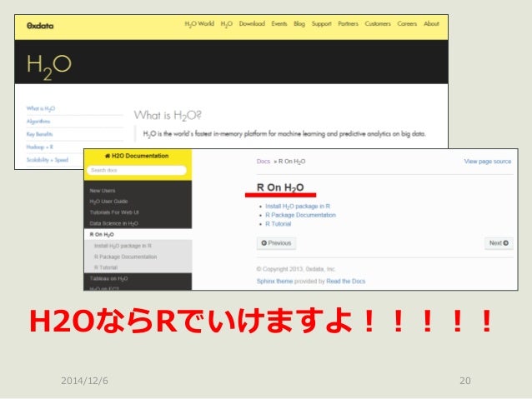This screenshot has width=532, height=399.
Task: Open Data Science in H2O sidebar entry
Action: 113,223
